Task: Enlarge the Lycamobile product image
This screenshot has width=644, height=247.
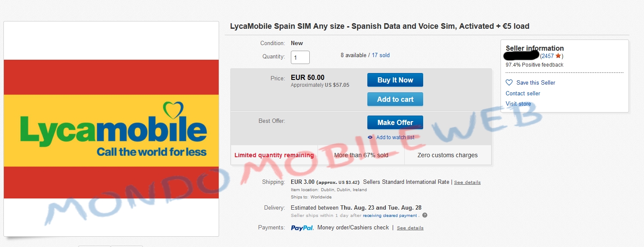Action: [x=111, y=129]
